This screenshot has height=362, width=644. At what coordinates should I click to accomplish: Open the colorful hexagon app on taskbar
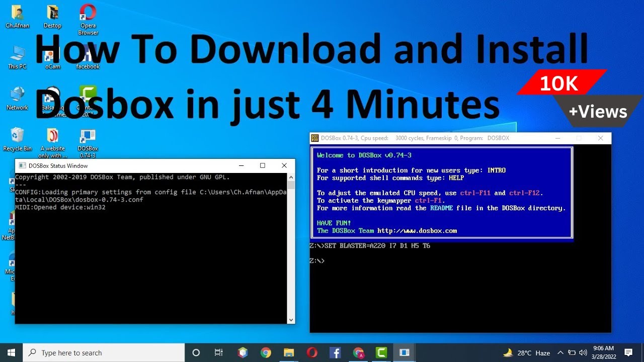(x=243, y=352)
